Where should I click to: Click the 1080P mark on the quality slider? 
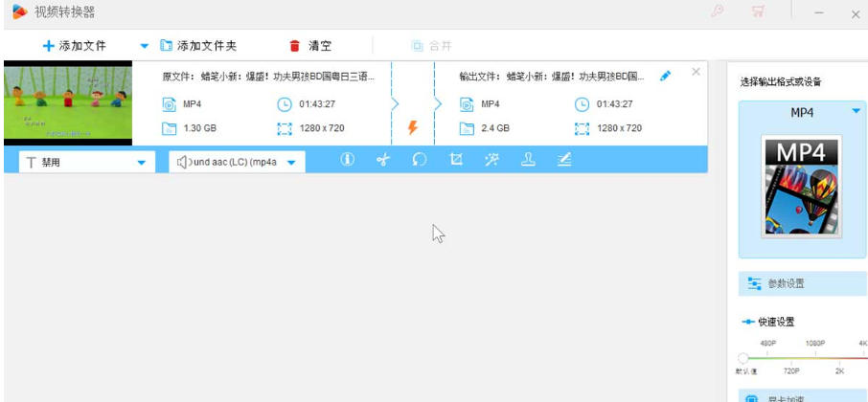pos(815,343)
